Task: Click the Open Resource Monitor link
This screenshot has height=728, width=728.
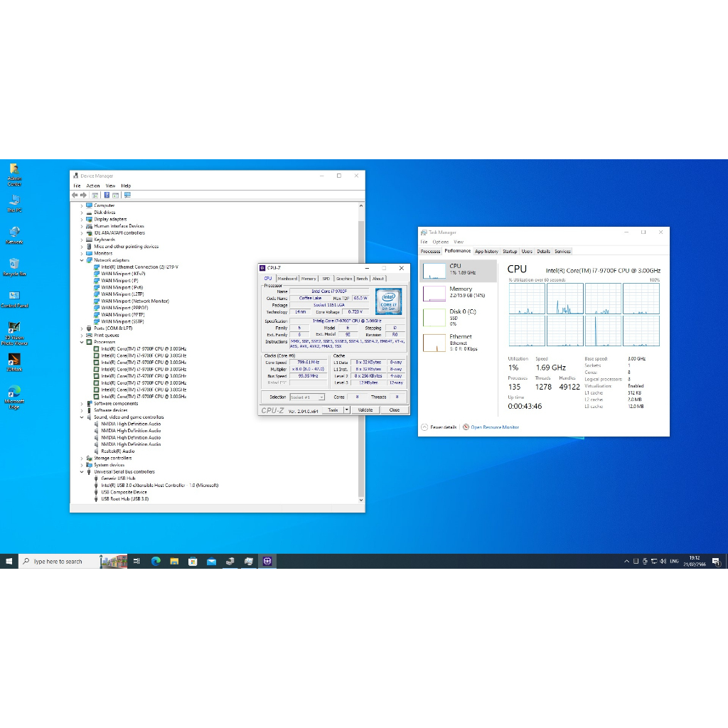Action: [494, 427]
